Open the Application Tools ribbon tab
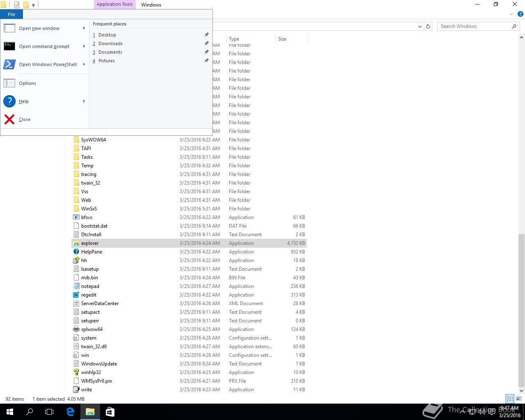The height and width of the screenshot is (420, 525). click(114, 4)
